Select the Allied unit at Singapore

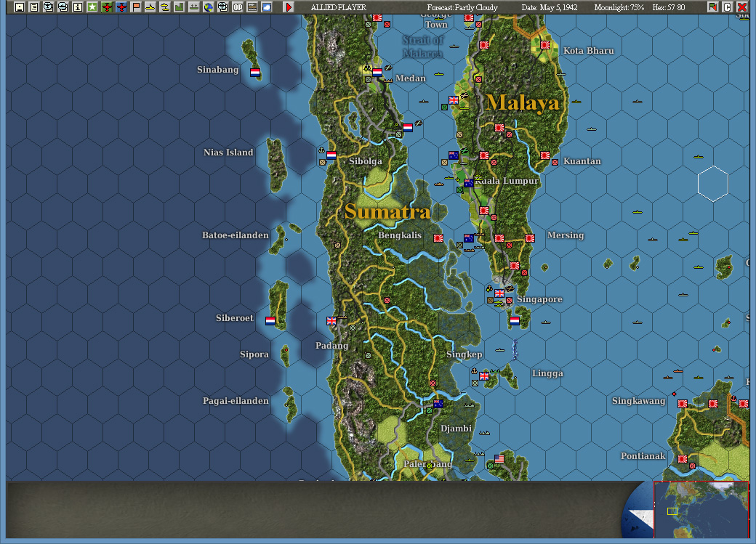click(x=499, y=293)
